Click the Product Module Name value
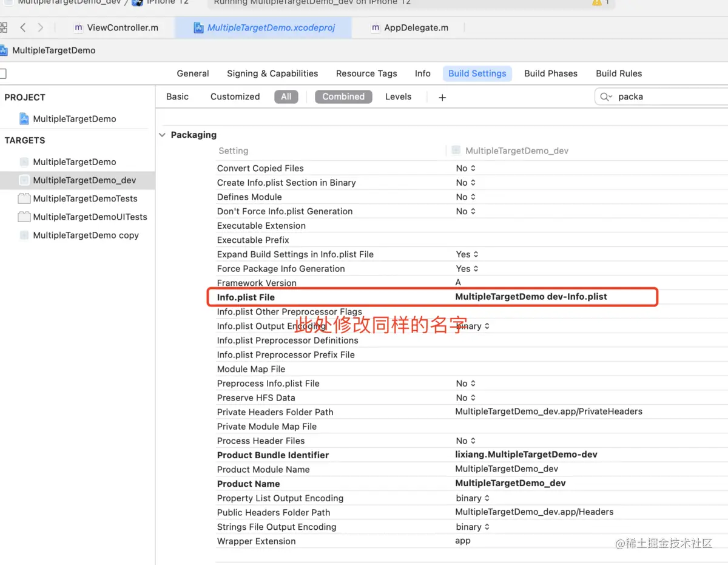Viewport: 728px width, 565px height. pos(507,469)
